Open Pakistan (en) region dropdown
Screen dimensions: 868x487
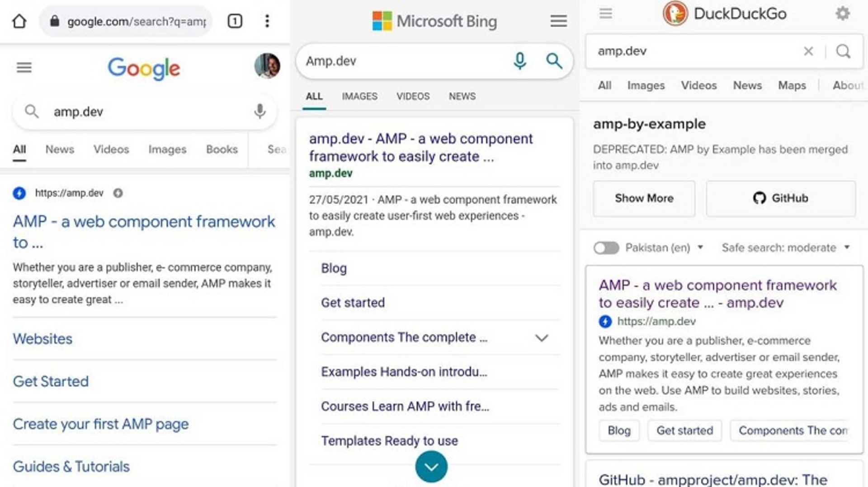click(x=664, y=248)
